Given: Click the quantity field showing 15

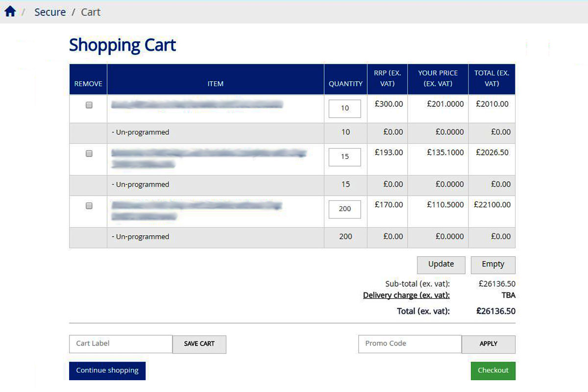Looking at the screenshot, I should [344, 157].
